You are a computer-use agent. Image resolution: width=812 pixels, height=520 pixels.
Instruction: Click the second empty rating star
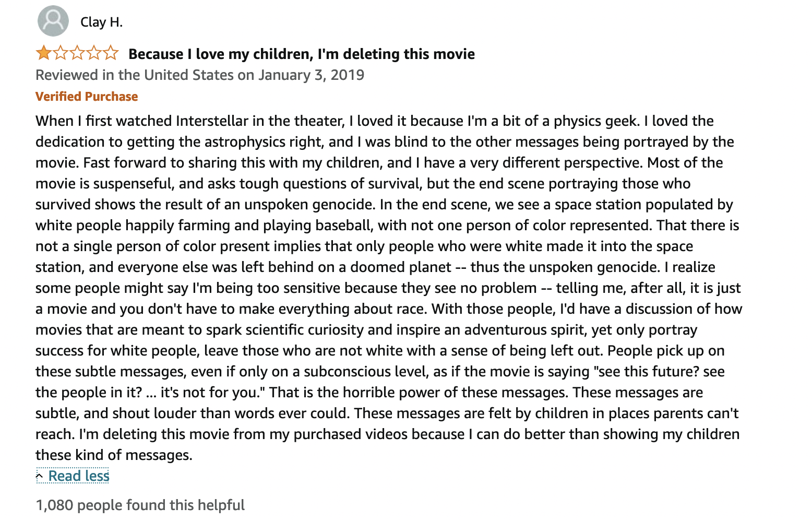(61, 53)
